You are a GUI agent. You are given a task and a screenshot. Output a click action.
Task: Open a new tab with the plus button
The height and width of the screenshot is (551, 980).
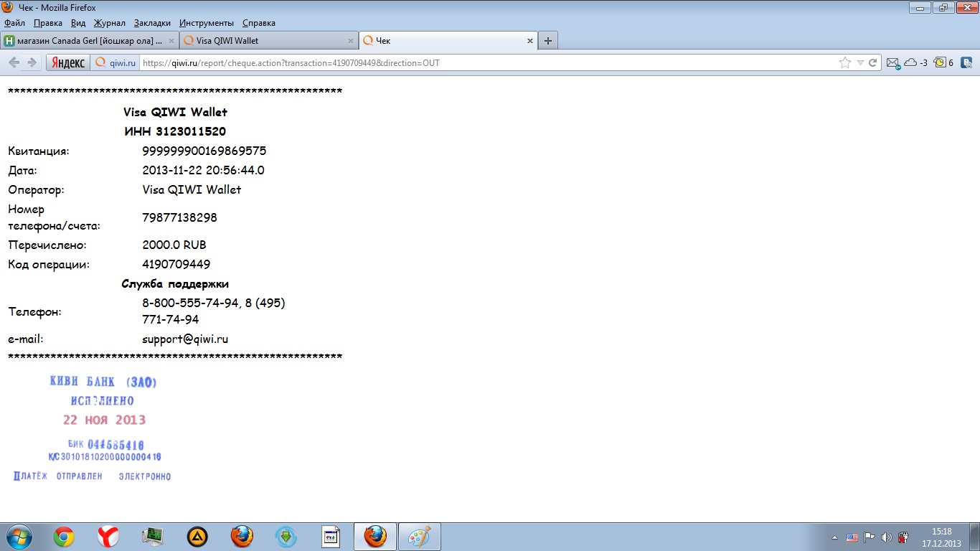click(x=548, y=41)
